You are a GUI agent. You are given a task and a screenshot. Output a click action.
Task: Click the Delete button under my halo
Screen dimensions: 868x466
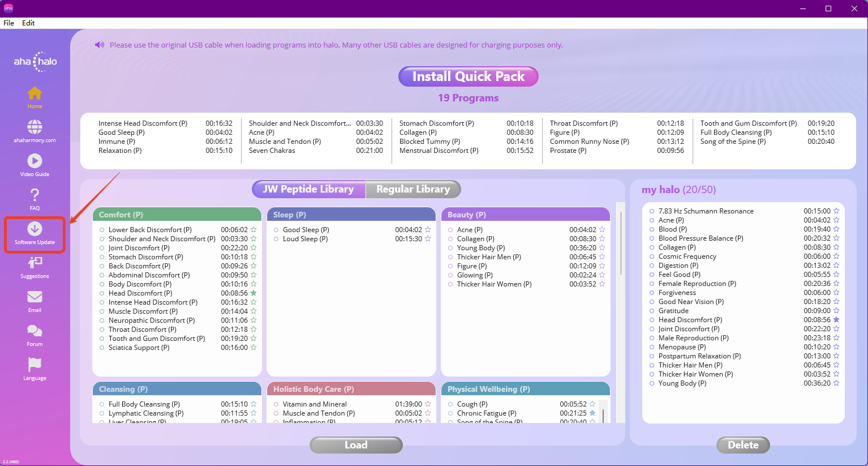point(743,445)
